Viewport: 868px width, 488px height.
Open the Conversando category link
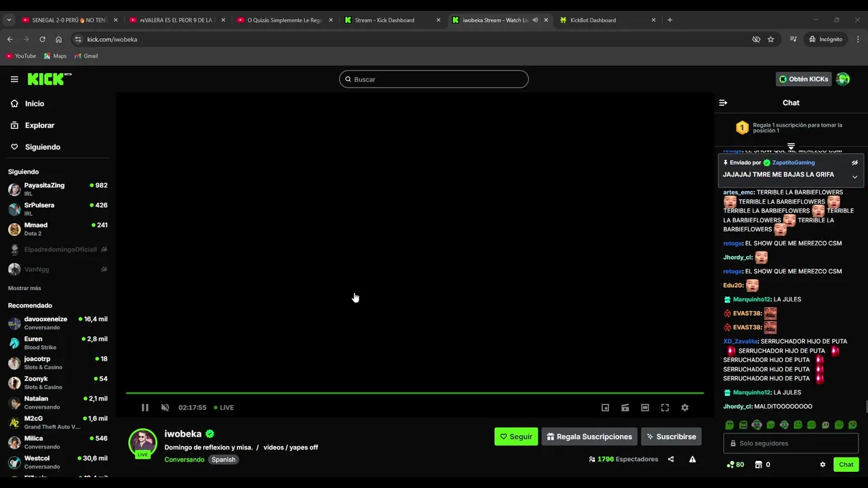pyautogui.click(x=184, y=460)
